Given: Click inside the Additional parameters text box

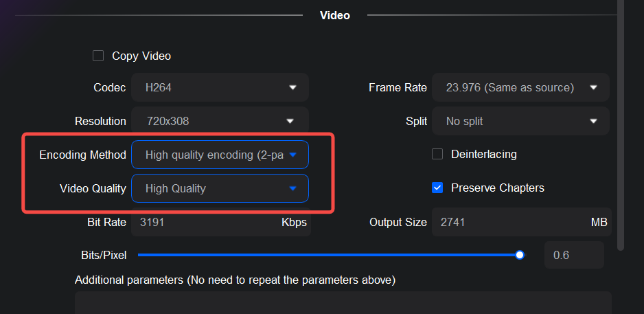Looking at the screenshot, I should pos(343,302).
